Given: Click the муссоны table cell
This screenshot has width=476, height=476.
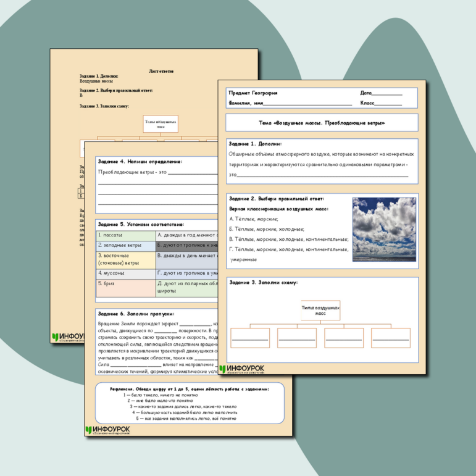Looking at the screenshot, I should coord(125,273).
